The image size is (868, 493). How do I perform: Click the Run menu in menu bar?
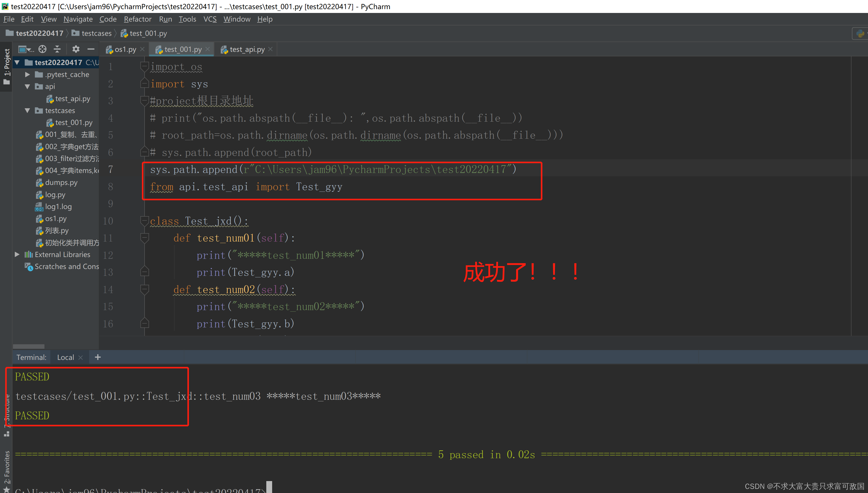tap(165, 19)
